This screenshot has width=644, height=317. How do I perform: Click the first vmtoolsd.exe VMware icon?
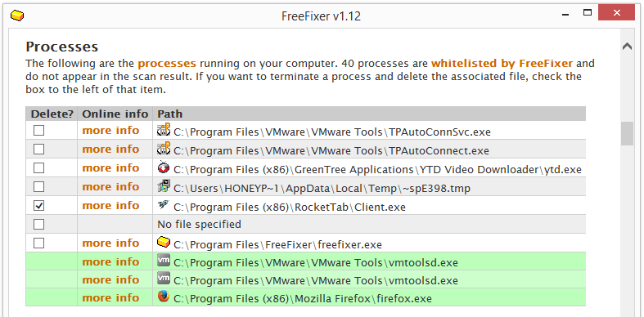tap(164, 261)
